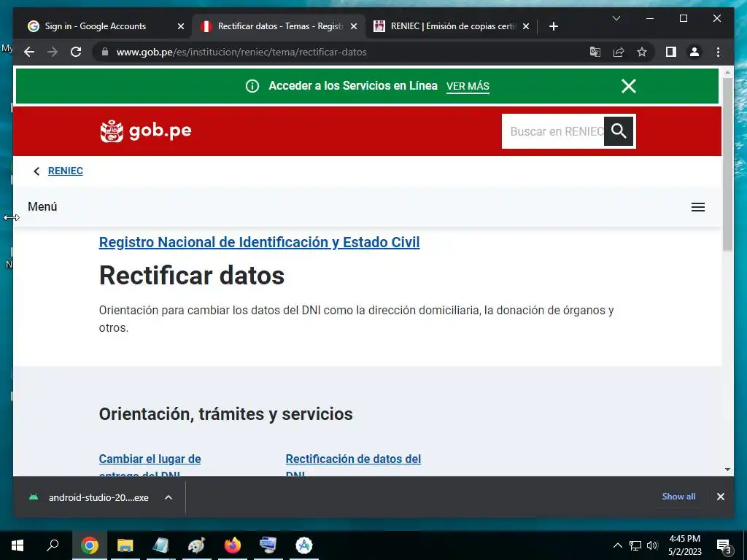Click the Rectificar datos heading
747x560 pixels.
pos(192,276)
